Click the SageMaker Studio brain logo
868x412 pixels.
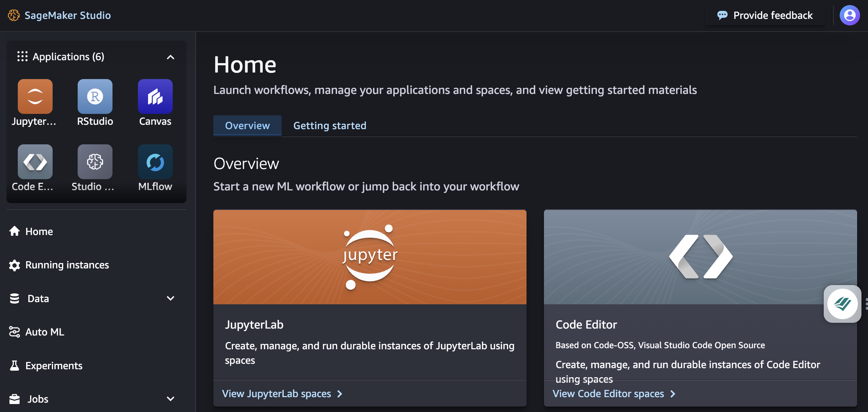(x=14, y=15)
